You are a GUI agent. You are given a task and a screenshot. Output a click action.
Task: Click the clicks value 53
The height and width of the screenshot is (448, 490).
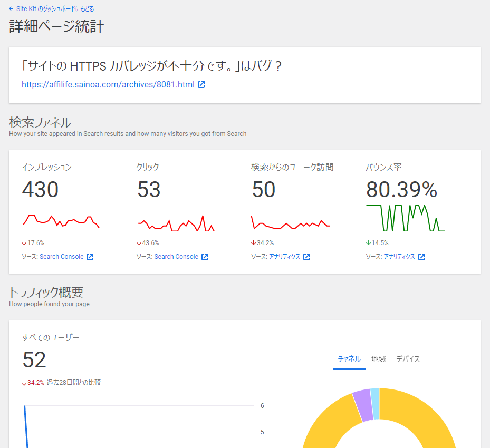pyautogui.click(x=149, y=190)
